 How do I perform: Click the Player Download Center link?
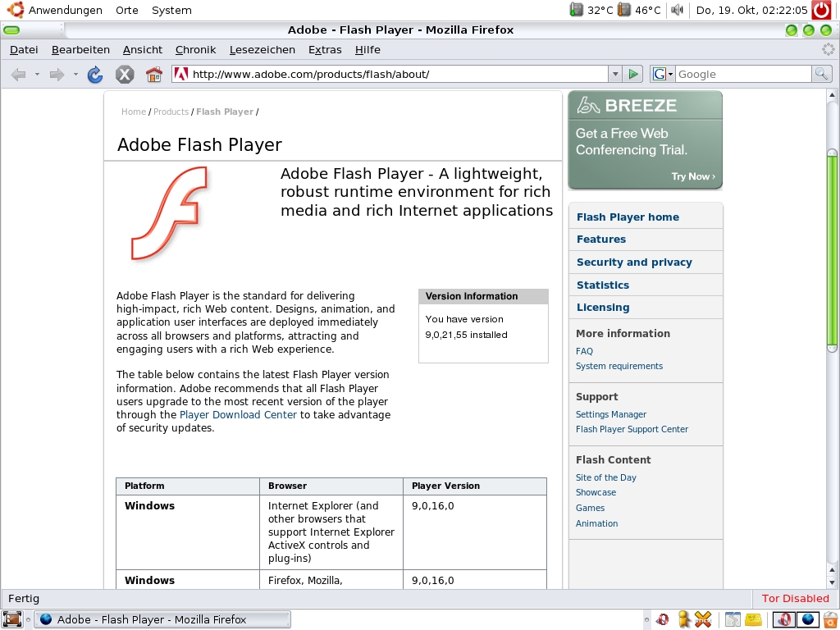click(238, 415)
